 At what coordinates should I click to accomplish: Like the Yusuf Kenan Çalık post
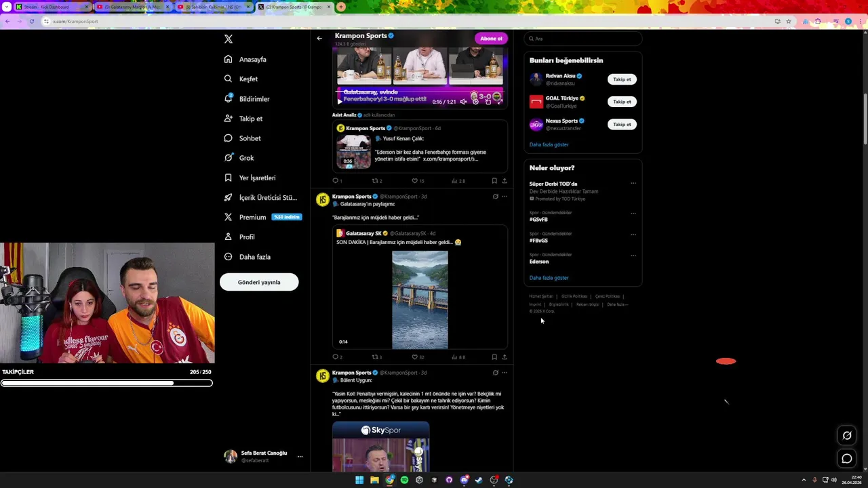coord(418,181)
